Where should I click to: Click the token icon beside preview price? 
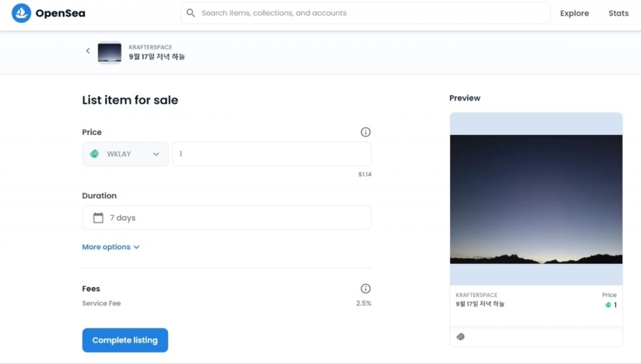pos(607,305)
